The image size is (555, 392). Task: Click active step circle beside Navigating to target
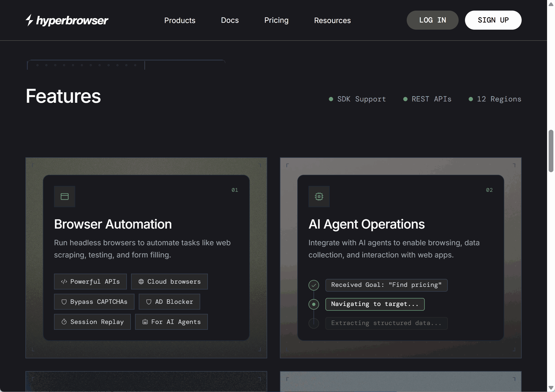pyautogui.click(x=314, y=304)
